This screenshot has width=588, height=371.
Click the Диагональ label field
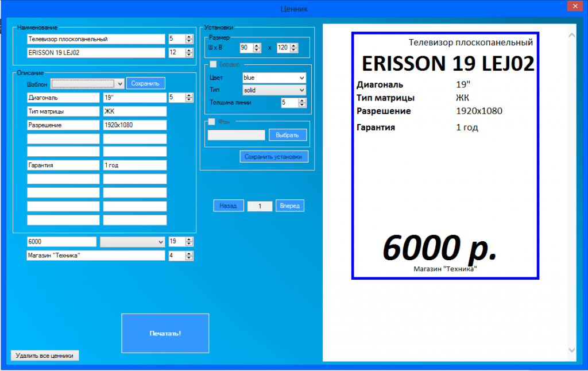point(63,98)
